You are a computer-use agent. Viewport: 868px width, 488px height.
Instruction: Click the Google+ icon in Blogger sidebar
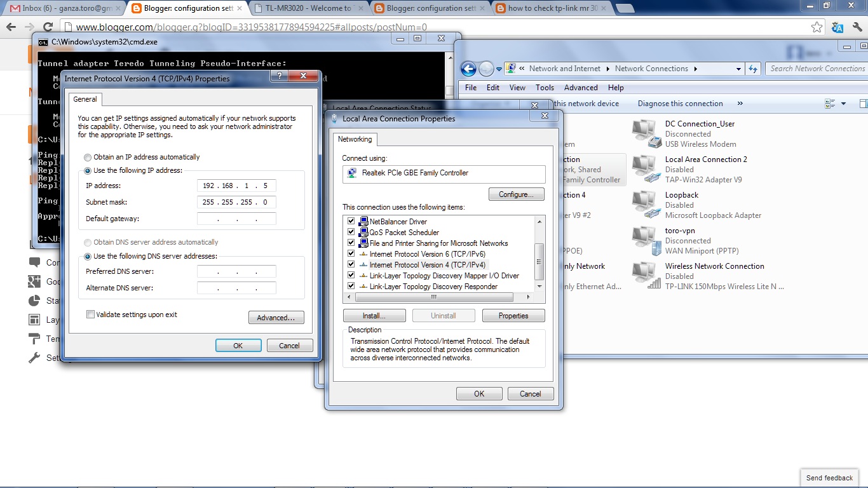coord(36,281)
